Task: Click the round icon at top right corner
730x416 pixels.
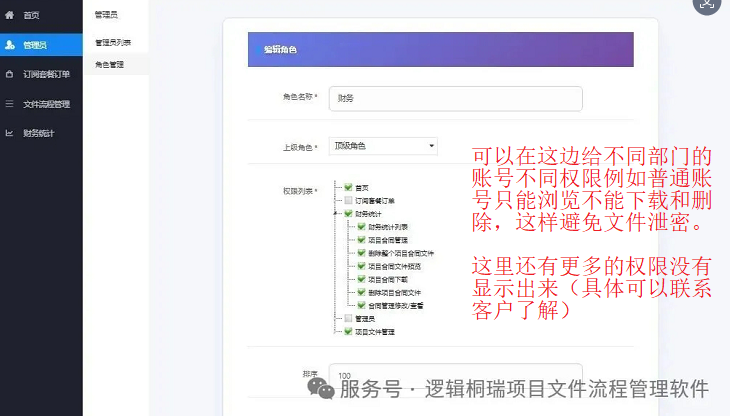Action: [706, 4]
